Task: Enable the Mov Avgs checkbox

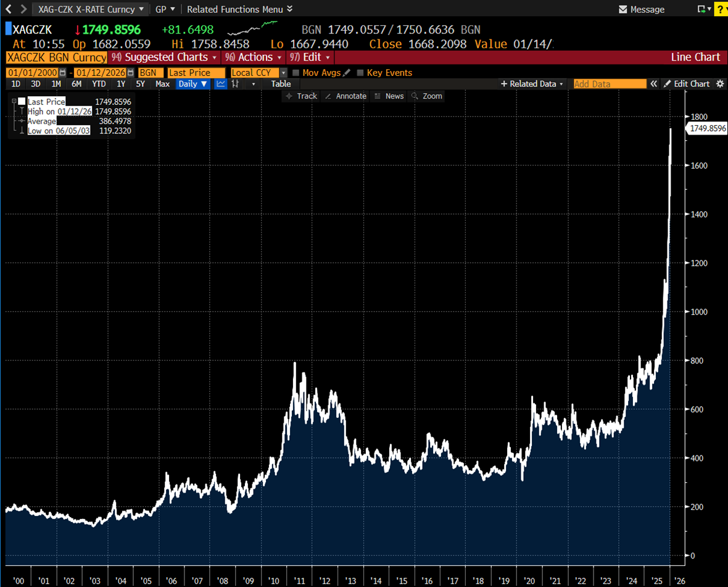Action: tap(296, 73)
